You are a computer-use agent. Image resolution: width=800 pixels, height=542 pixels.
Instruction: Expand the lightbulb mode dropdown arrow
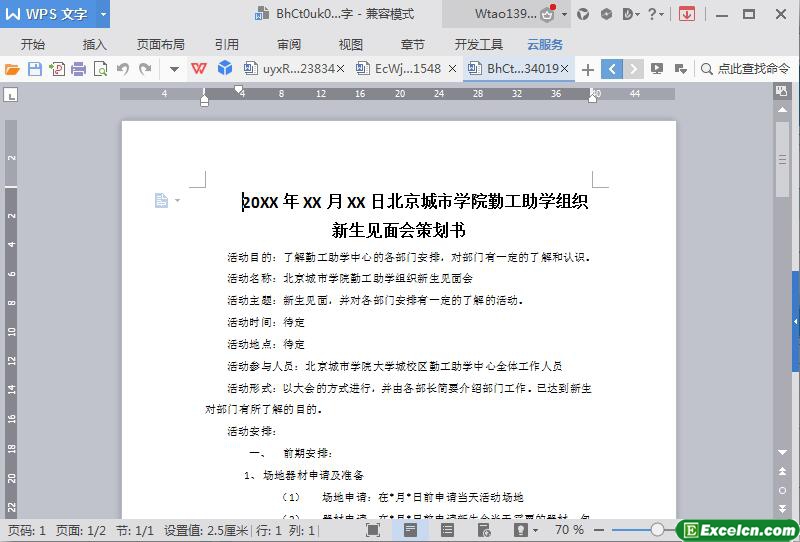[x=535, y=531]
